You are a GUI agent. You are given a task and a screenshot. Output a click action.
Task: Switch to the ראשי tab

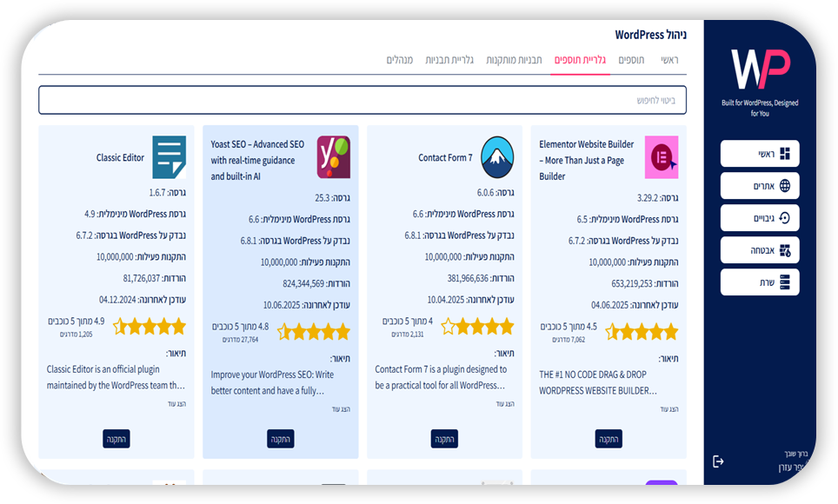(x=669, y=60)
